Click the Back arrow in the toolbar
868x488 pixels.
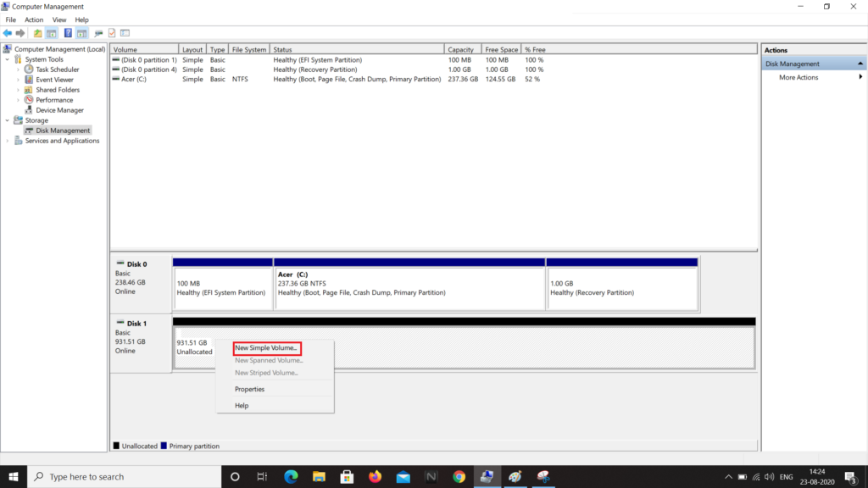click(x=7, y=33)
